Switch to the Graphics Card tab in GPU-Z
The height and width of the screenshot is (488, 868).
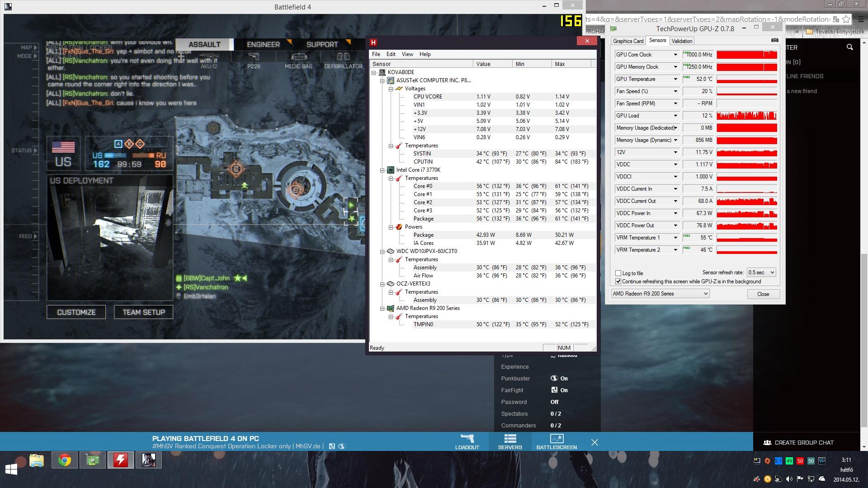[628, 41]
